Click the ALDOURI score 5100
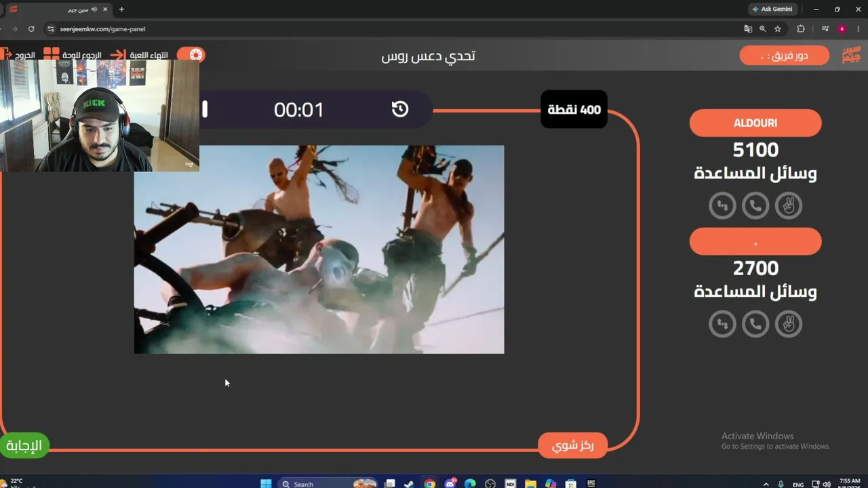The height and width of the screenshot is (488, 868). point(755,150)
